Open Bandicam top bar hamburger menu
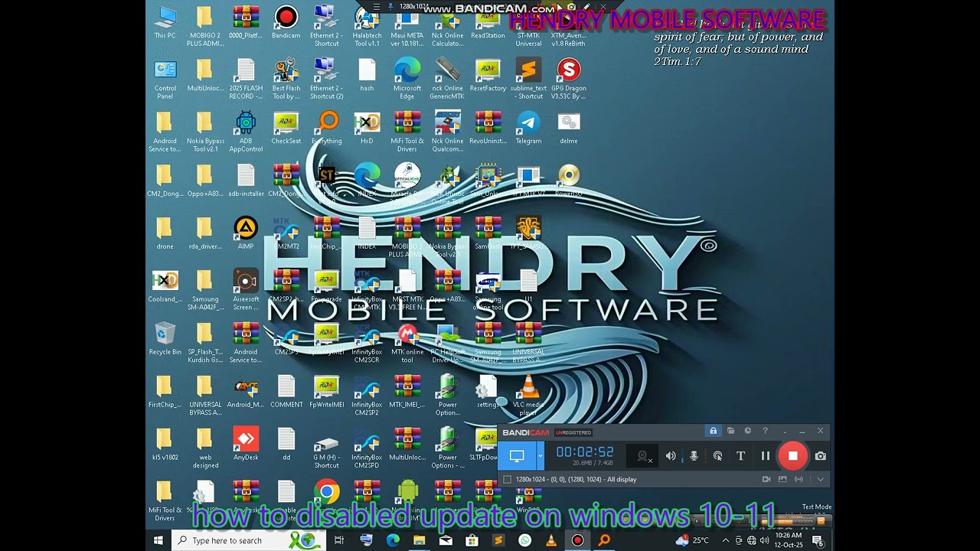The image size is (980, 551). tap(376, 6)
